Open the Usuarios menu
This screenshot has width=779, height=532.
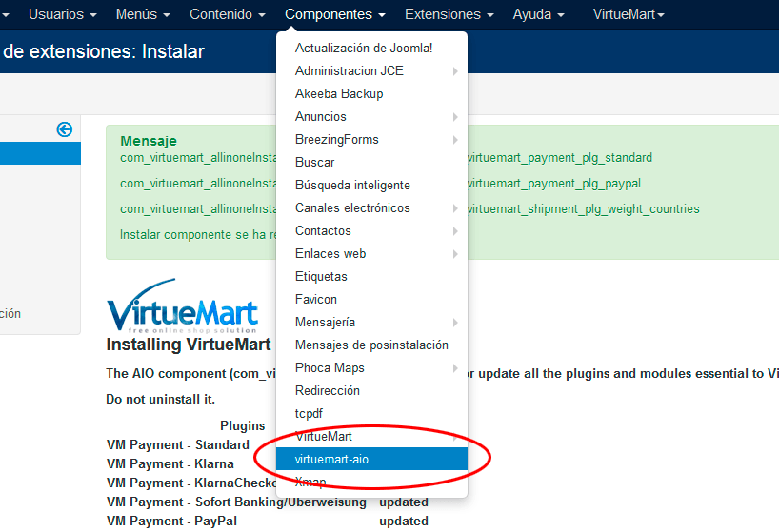point(62,14)
